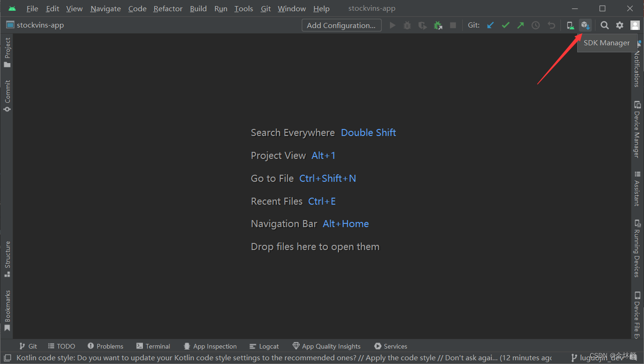This screenshot has height=364, width=644.
Task: Click the Debug bug icon
Action: click(x=407, y=25)
